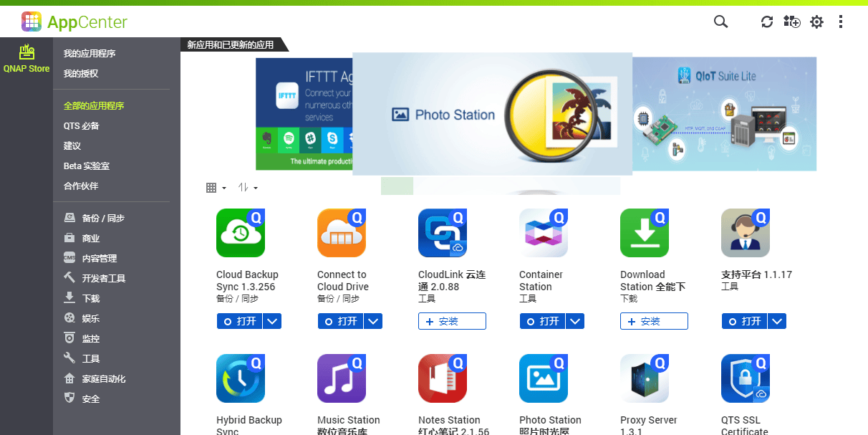Screen dimensions: 868x435
Task: Click the QIoT Suite Lite banner
Action: tap(724, 113)
